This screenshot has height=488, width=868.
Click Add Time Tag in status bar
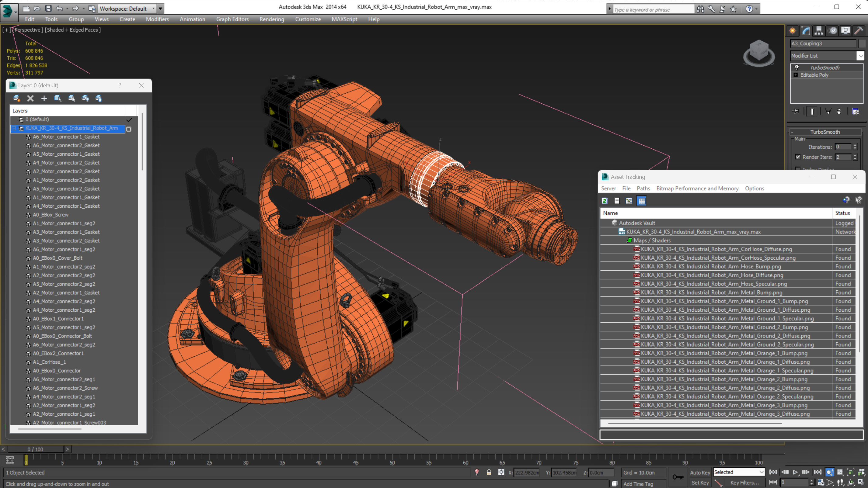tap(638, 484)
